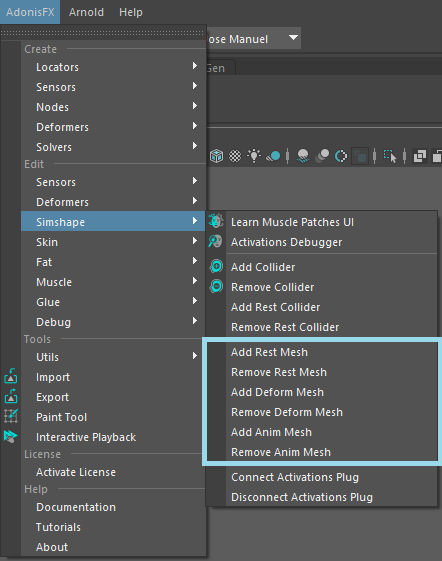The height and width of the screenshot is (561, 442).
Task: Open the Utils submenu
Action: pyautogui.click(x=113, y=357)
